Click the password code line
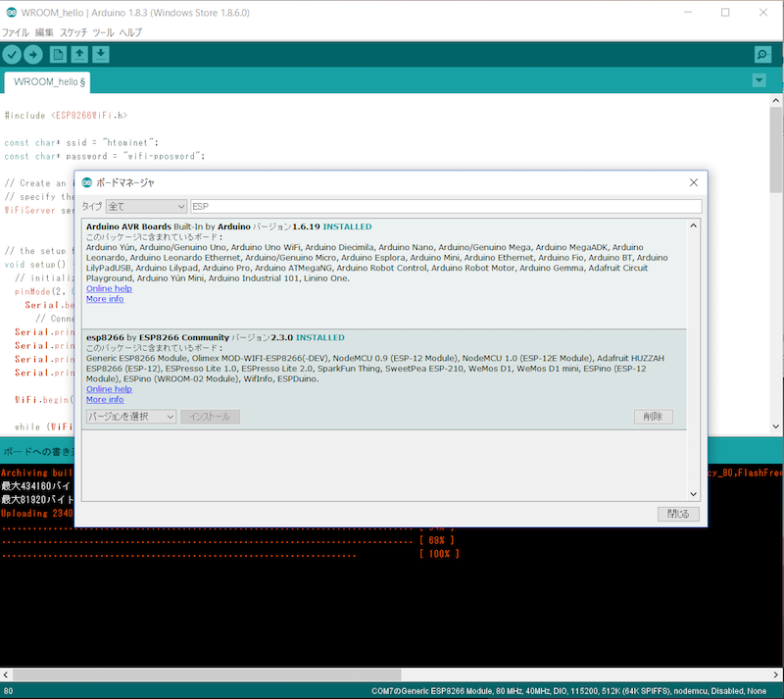 coord(105,156)
